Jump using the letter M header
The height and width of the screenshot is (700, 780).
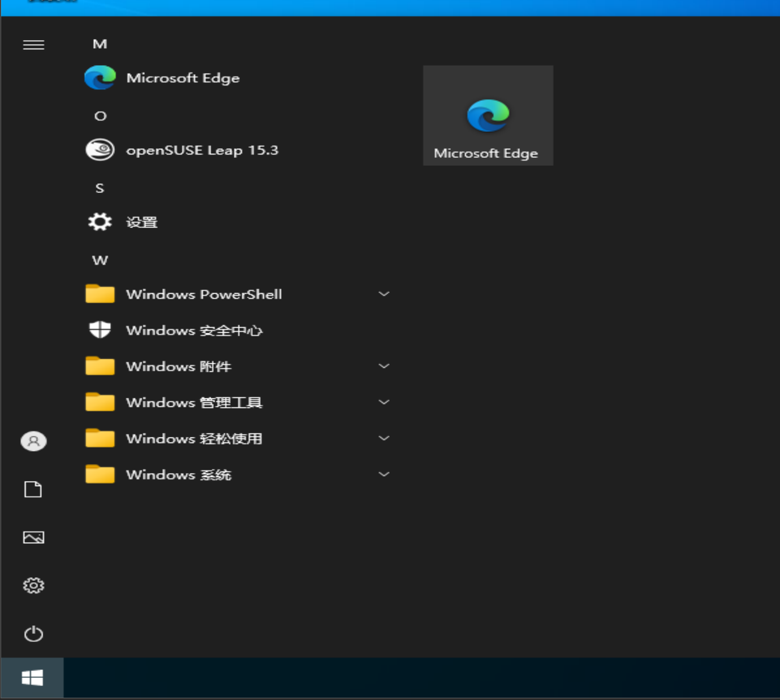point(100,44)
